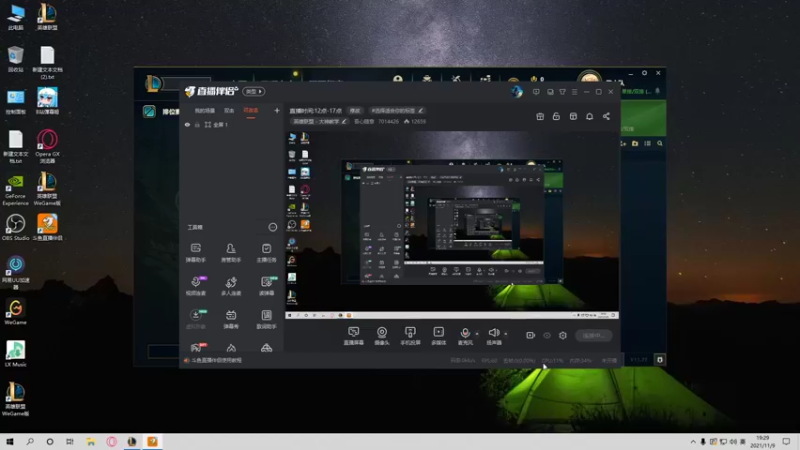
Task: Open the store icon beside the bell
Action: (573, 116)
